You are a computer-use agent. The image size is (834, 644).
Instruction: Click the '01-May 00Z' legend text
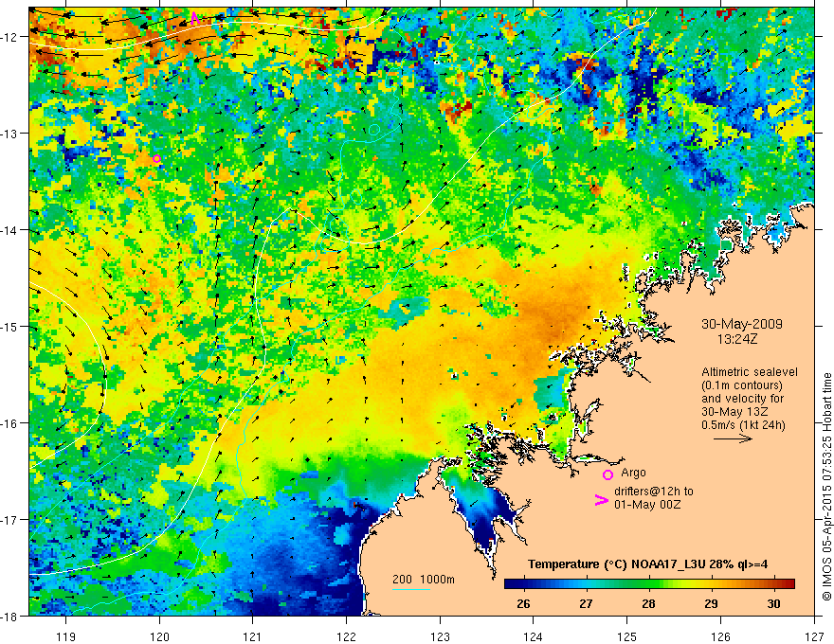click(647, 504)
